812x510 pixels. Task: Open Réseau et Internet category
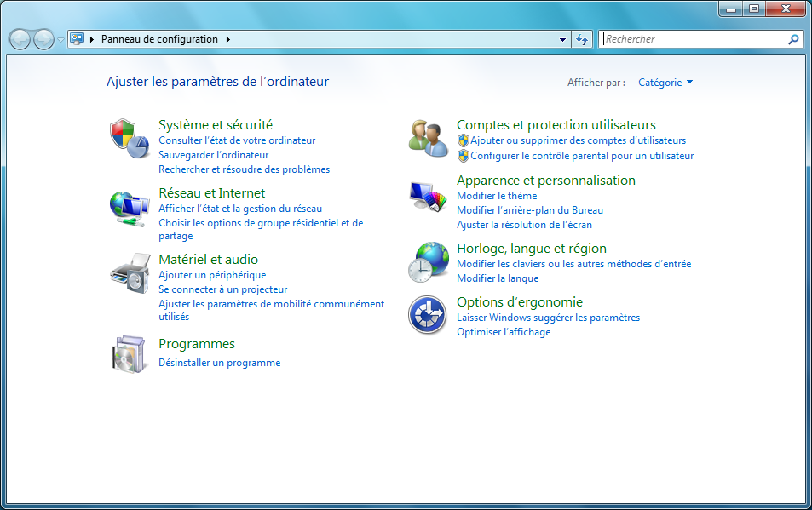click(212, 193)
